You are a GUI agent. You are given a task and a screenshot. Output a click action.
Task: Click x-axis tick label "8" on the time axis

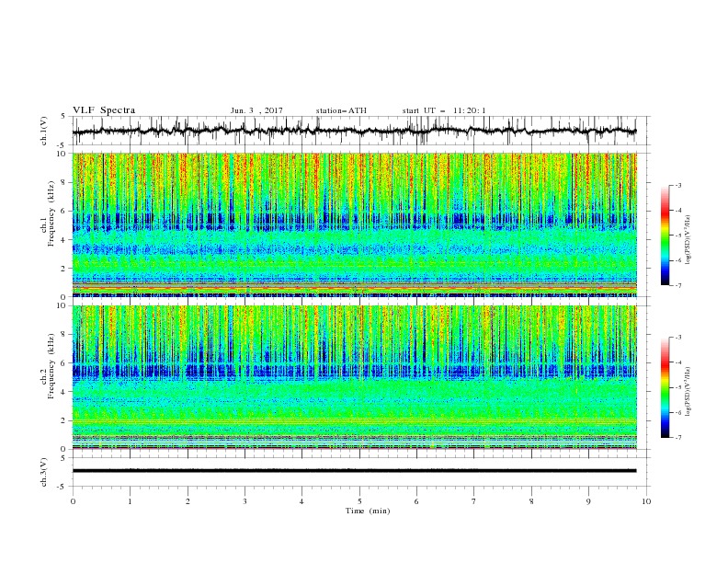coord(531,501)
